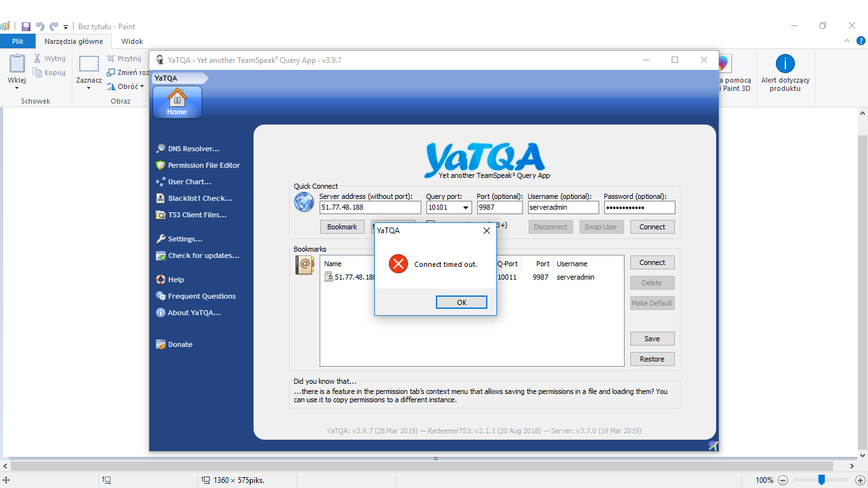The height and width of the screenshot is (488, 868).
Task: Open the Permission File Editor
Action: pos(203,165)
